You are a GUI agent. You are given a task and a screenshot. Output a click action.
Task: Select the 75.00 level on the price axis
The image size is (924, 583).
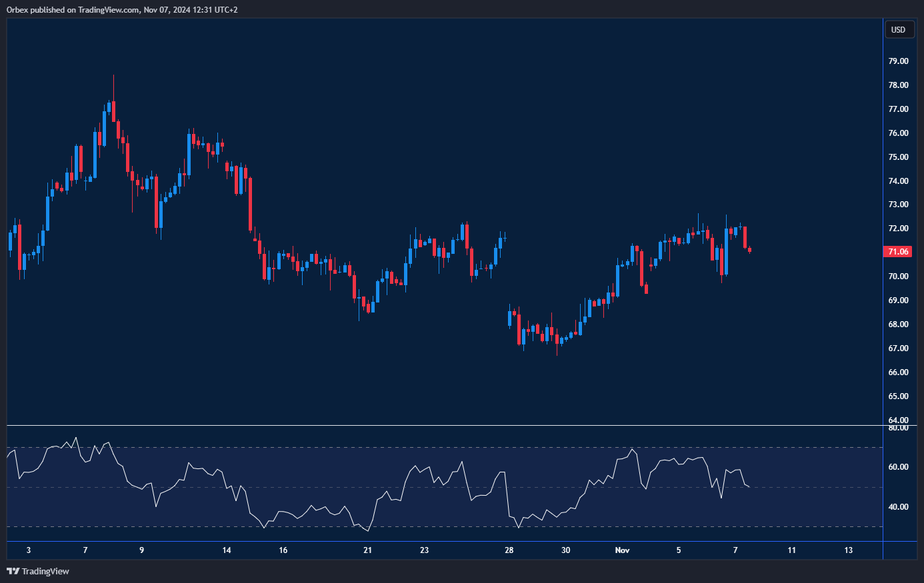click(x=898, y=157)
